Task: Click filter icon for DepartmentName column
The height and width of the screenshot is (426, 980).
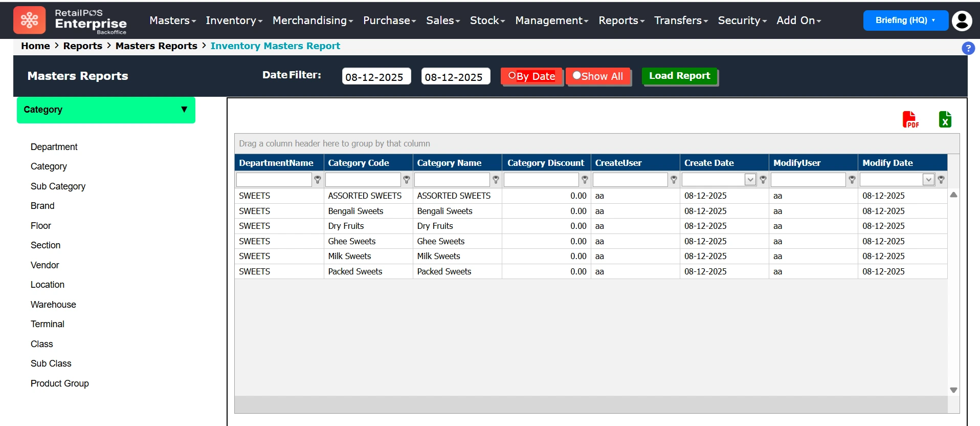Action: [318, 180]
